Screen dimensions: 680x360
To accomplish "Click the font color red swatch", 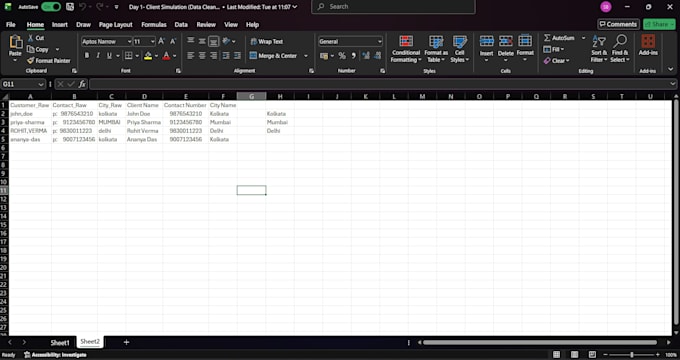I will pyautogui.click(x=167, y=56).
